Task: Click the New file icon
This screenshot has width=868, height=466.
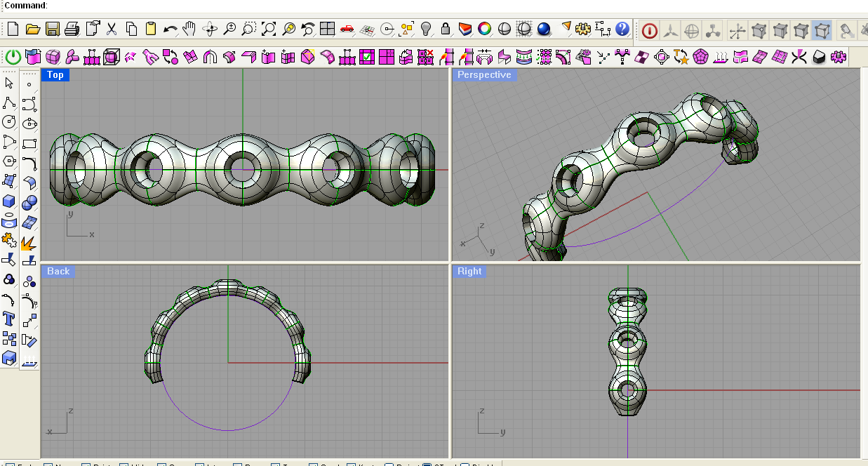Action: point(13,29)
